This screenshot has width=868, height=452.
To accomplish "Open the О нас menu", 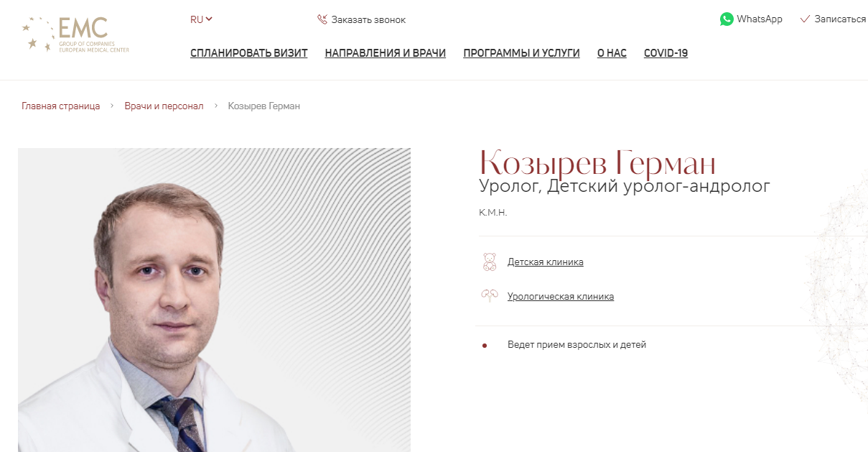I will click(612, 53).
